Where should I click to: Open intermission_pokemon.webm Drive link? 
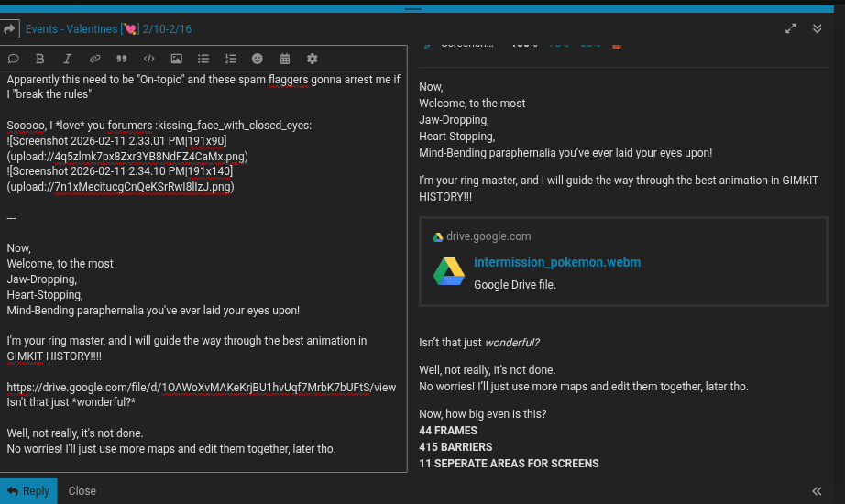pyautogui.click(x=556, y=262)
